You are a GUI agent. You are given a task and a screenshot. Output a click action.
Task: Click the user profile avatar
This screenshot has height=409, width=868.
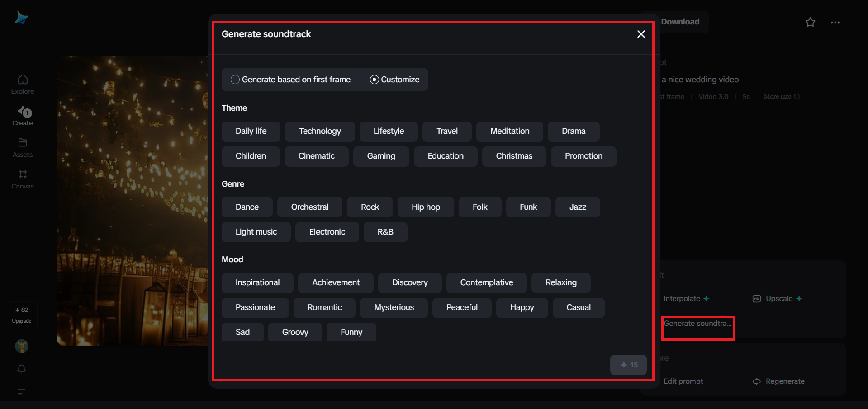point(22,346)
